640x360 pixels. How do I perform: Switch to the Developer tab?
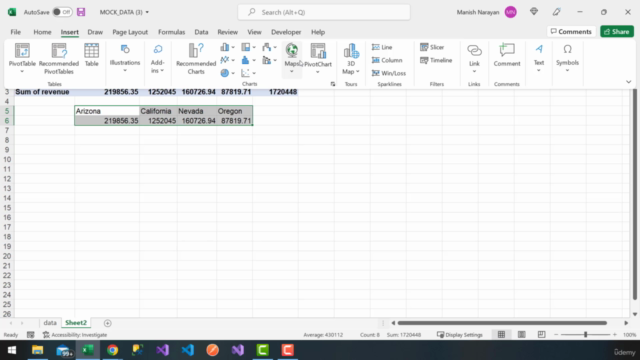coord(286,32)
